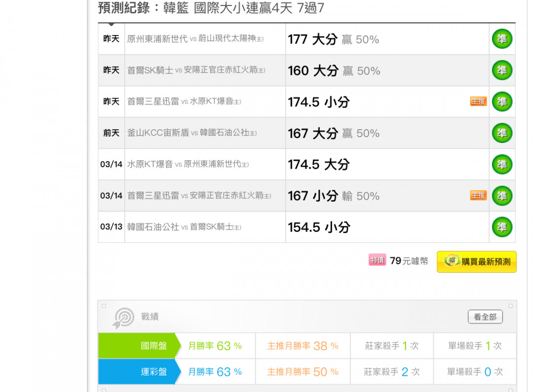Click the green 準 icon for 154.5 小分 row
Image resolution: width=533 pixels, height=392 pixels.
point(502,227)
